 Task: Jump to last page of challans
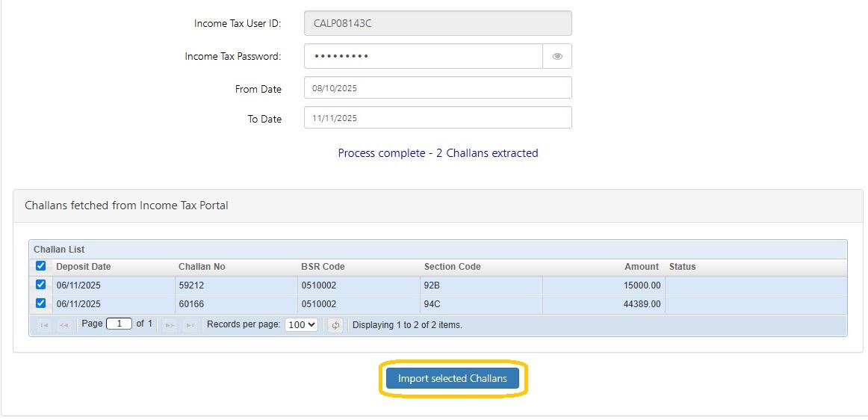pos(190,325)
